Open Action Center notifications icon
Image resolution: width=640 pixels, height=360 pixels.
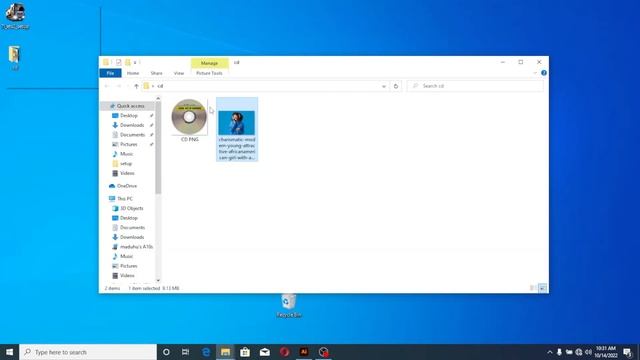[x=628, y=352]
